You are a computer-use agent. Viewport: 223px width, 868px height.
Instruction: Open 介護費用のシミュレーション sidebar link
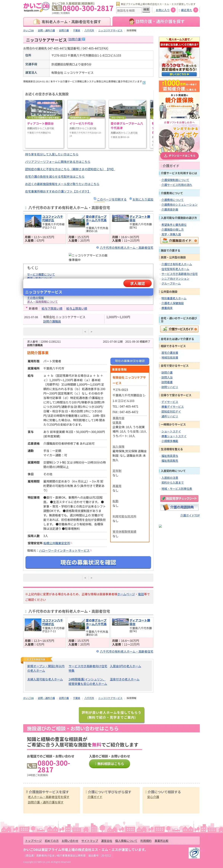click(x=180, y=205)
